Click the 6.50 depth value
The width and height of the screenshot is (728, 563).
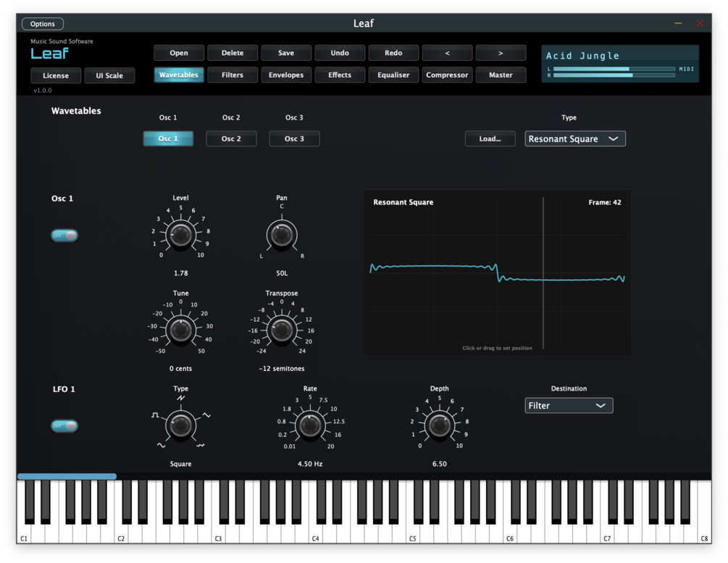click(439, 464)
